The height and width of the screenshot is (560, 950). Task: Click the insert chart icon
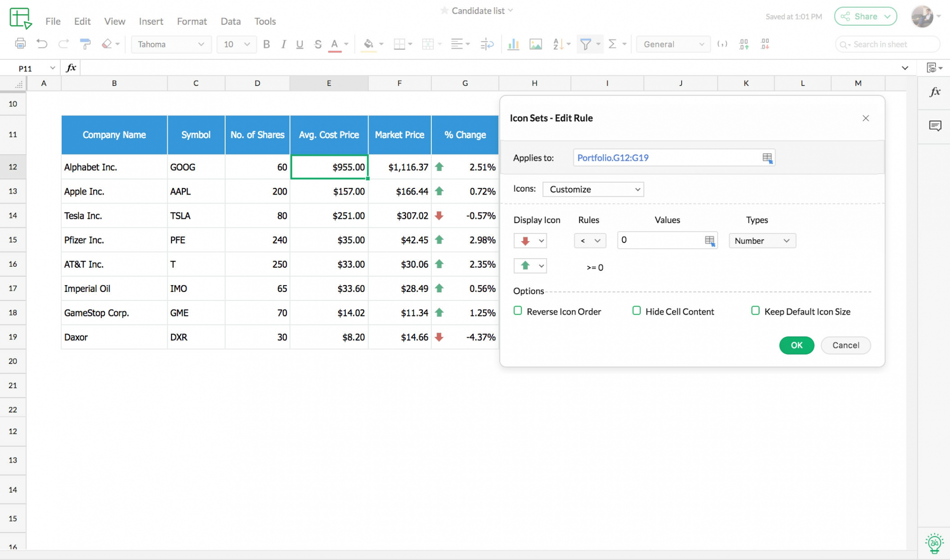point(513,44)
